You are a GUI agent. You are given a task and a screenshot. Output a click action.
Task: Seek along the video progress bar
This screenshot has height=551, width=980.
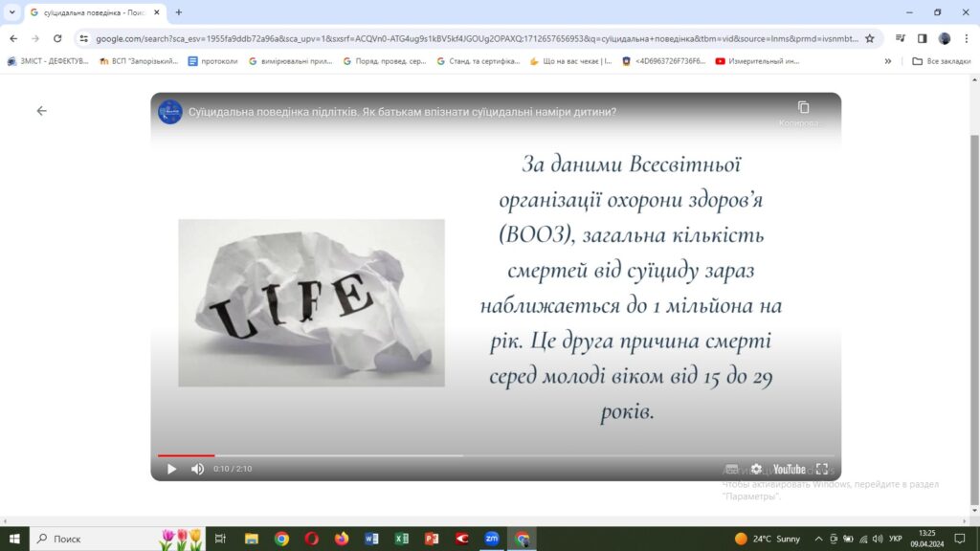496,455
